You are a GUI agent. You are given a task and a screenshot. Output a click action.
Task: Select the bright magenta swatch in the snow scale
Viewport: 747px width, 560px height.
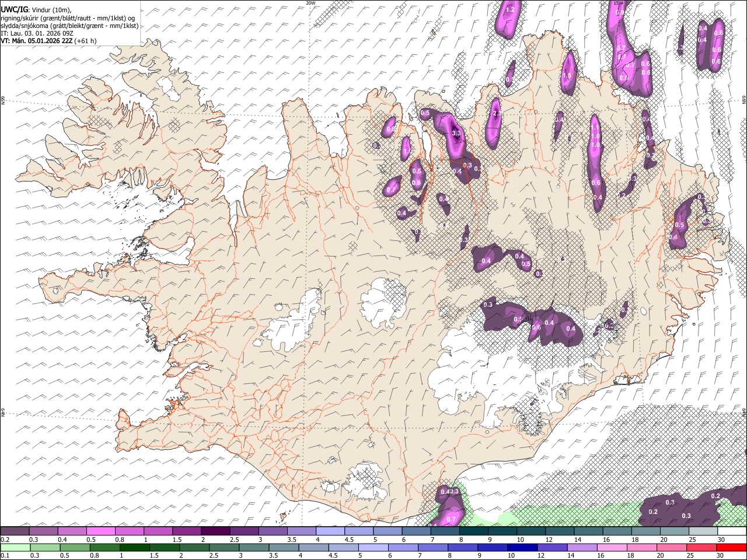pyautogui.click(x=101, y=531)
